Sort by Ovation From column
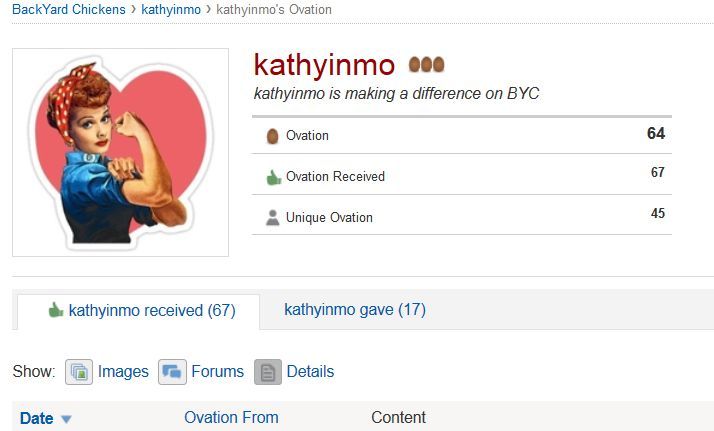714x431 pixels. [x=231, y=418]
